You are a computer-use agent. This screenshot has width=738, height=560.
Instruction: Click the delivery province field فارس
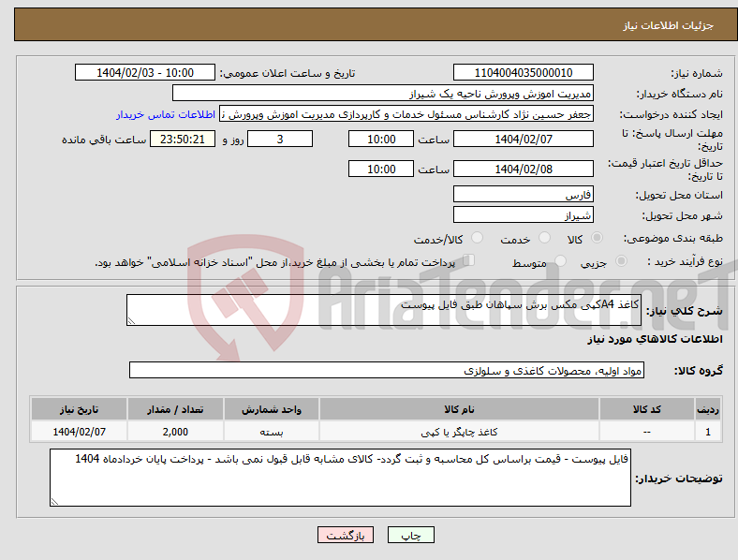click(x=523, y=194)
